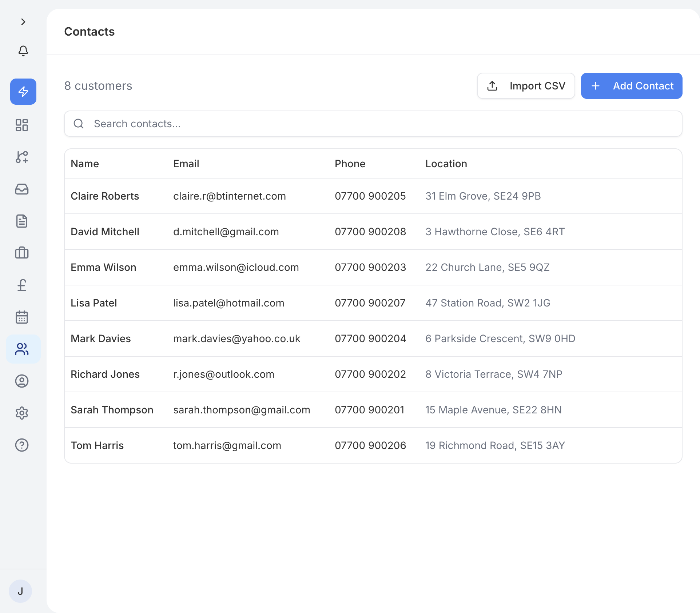Image resolution: width=700 pixels, height=613 pixels.
Task: Open the help question mark icon
Action: pyautogui.click(x=21, y=445)
